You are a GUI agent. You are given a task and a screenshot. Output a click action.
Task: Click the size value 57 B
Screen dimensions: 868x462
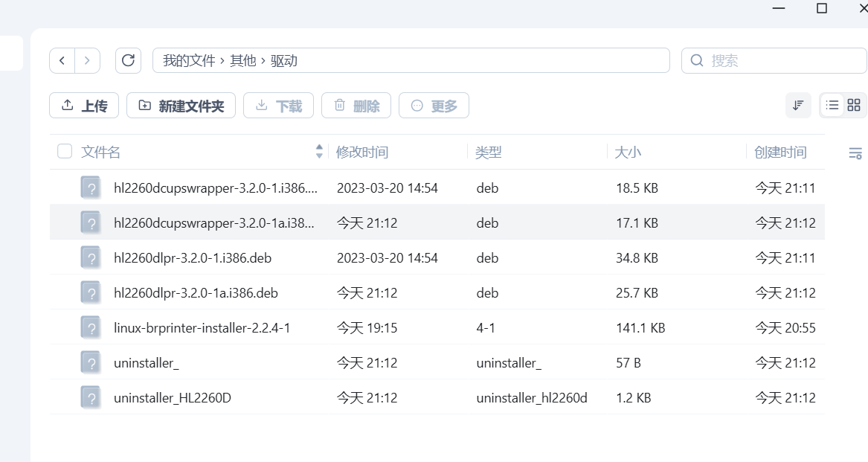pos(629,363)
